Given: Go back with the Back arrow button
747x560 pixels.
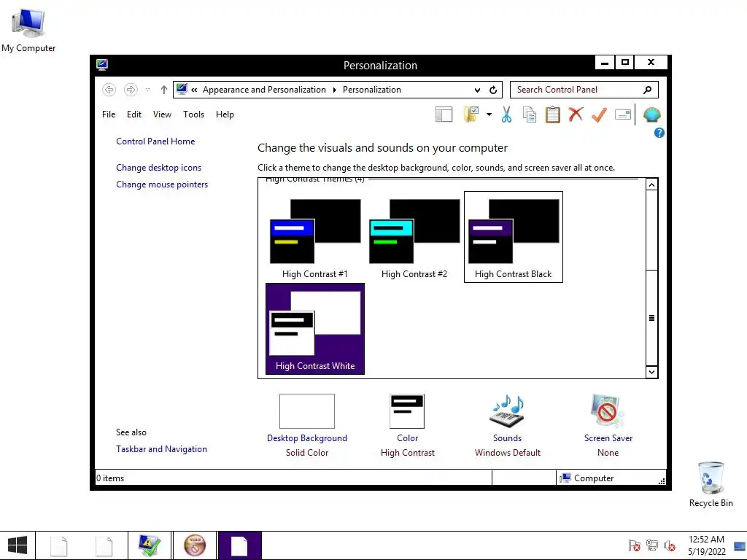Looking at the screenshot, I should [x=109, y=90].
